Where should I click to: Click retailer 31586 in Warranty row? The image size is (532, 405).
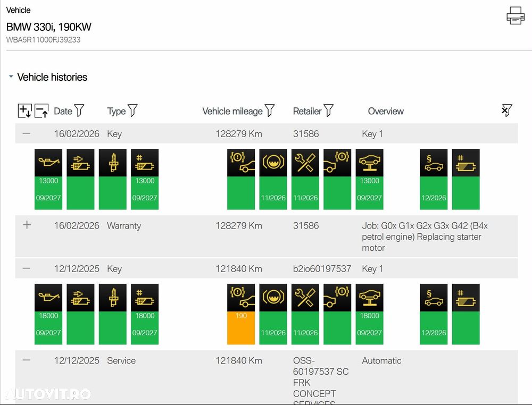click(306, 226)
